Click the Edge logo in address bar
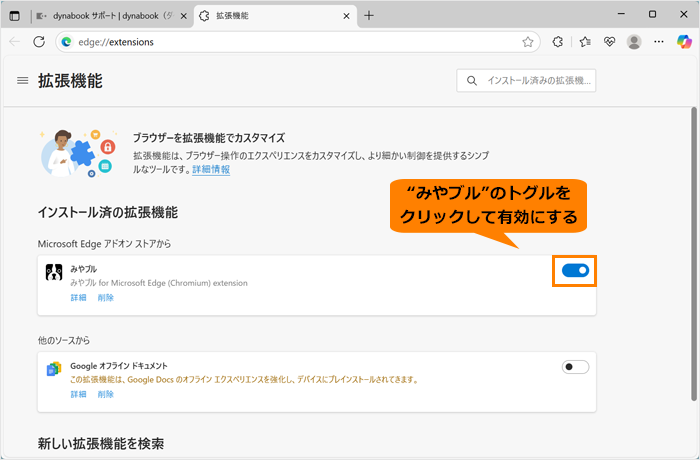This screenshot has height=460, width=700. click(67, 42)
